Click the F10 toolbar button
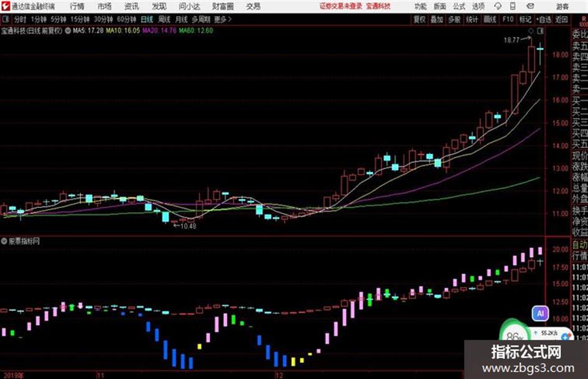Image resolution: width=588 pixels, height=379 pixels. [508, 19]
